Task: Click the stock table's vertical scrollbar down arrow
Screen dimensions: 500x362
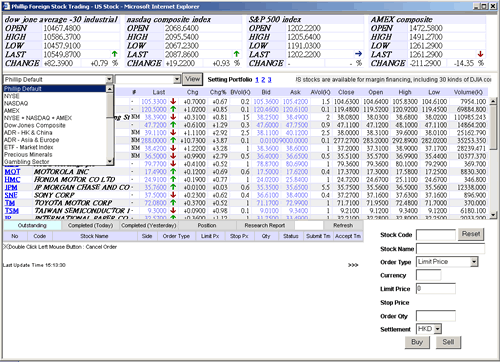Action: pos(493,215)
